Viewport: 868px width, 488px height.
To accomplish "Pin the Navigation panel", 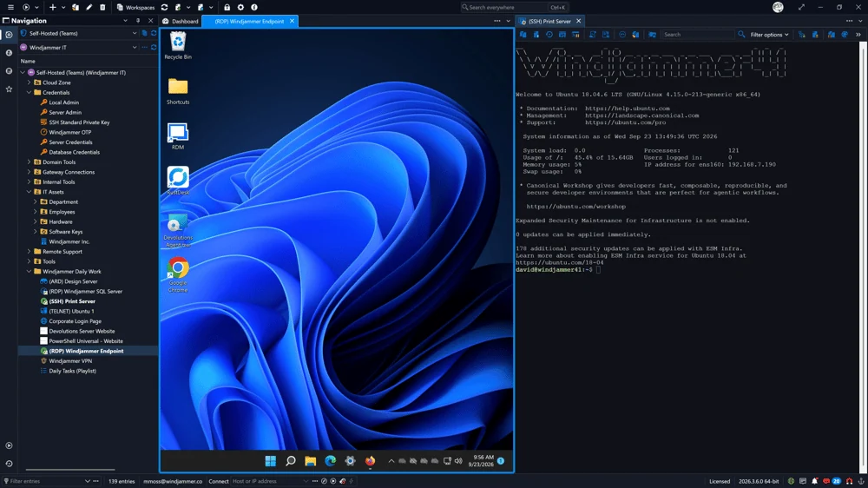I will click(138, 21).
